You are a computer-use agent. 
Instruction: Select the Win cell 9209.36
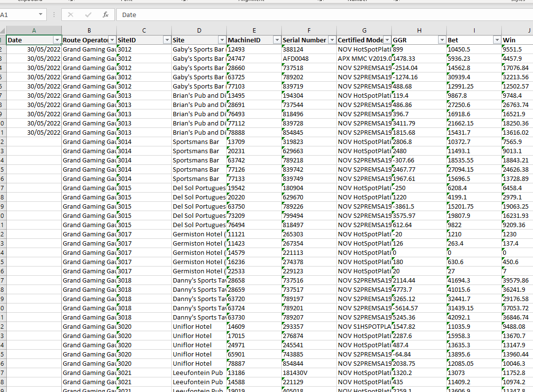coord(517,225)
